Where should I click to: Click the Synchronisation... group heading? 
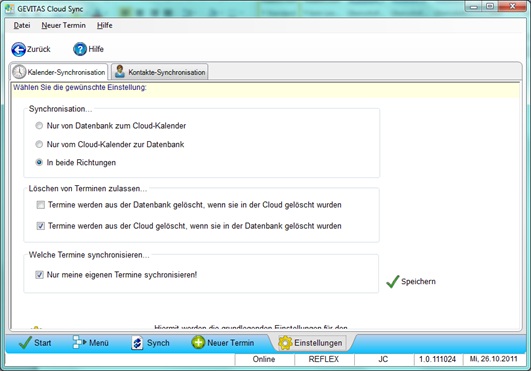point(60,109)
